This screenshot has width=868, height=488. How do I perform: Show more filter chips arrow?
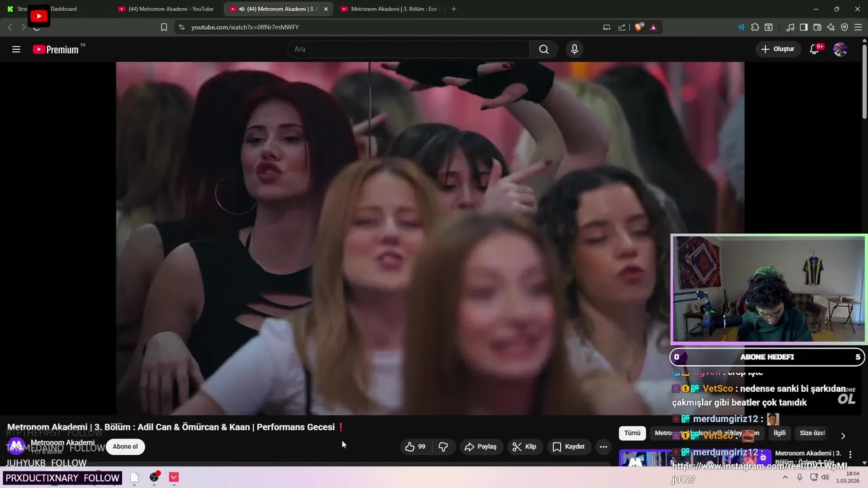coord(843,436)
